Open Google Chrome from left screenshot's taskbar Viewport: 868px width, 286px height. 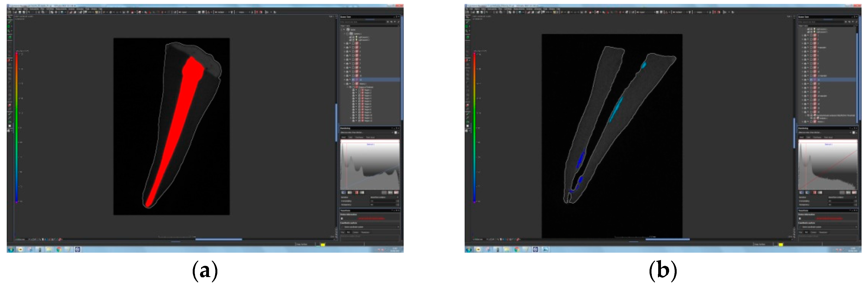tap(59, 250)
